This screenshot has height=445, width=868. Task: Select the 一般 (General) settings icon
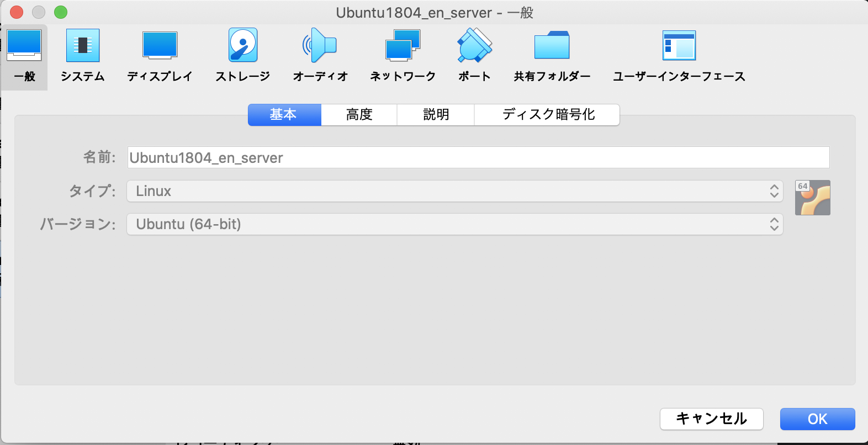tap(24, 57)
